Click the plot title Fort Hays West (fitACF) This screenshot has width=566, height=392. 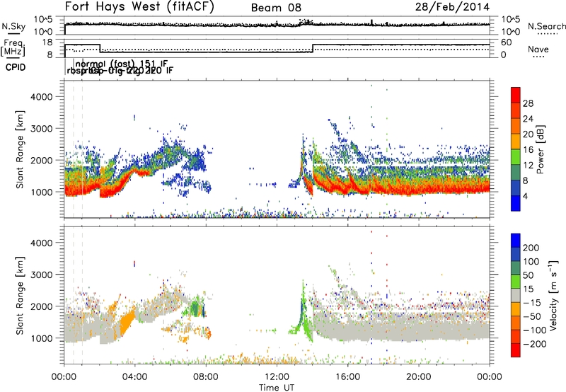pyautogui.click(x=139, y=7)
